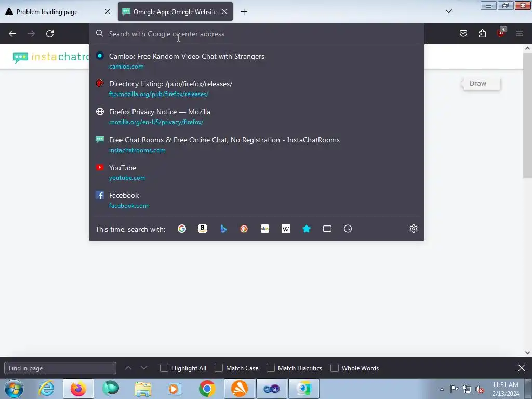Search this time with DuckDuckGo icon
The height and width of the screenshot is (399, 532).
pos(244,229)
